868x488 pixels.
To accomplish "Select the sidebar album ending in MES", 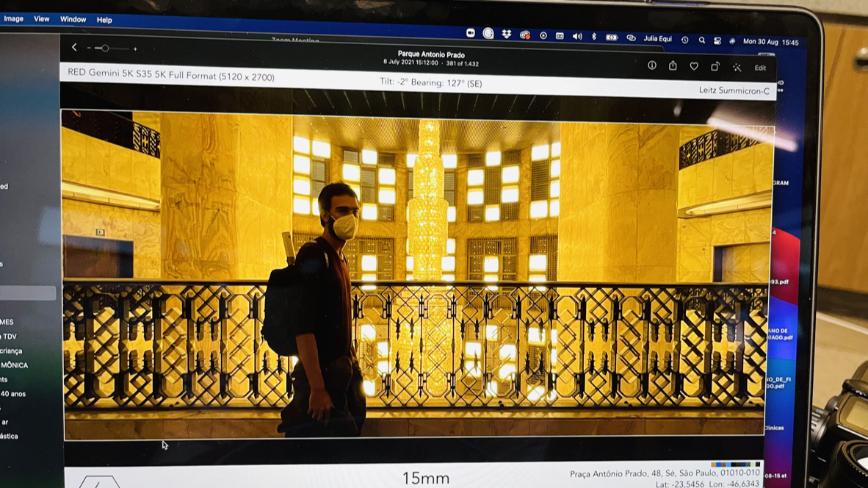I will 7,322.
